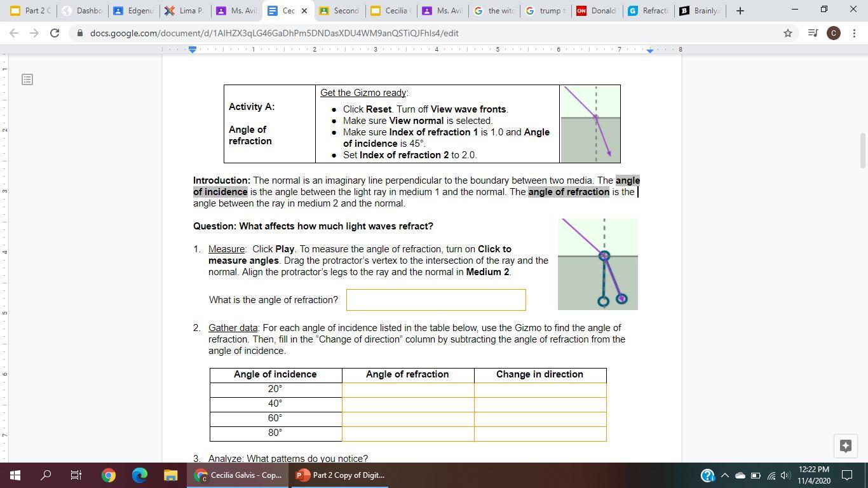Click Change in direction cell for 60°

pos(540,418)
